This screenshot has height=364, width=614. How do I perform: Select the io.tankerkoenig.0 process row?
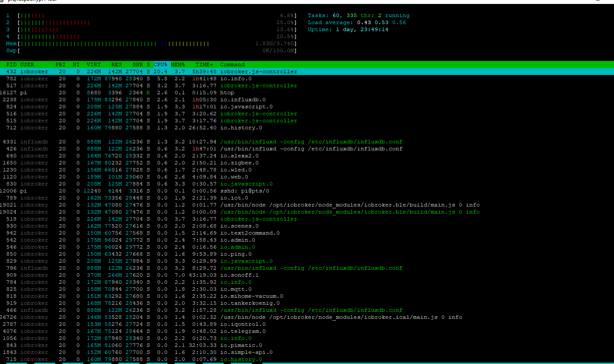coord(307,303)
